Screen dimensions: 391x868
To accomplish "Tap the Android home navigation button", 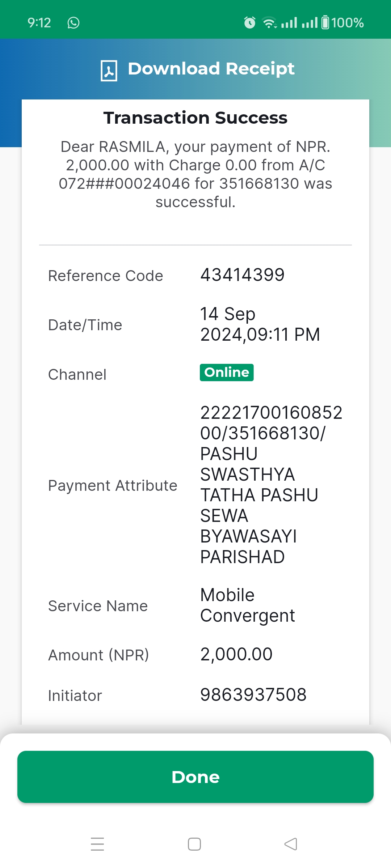I will [x=194, y=844].
